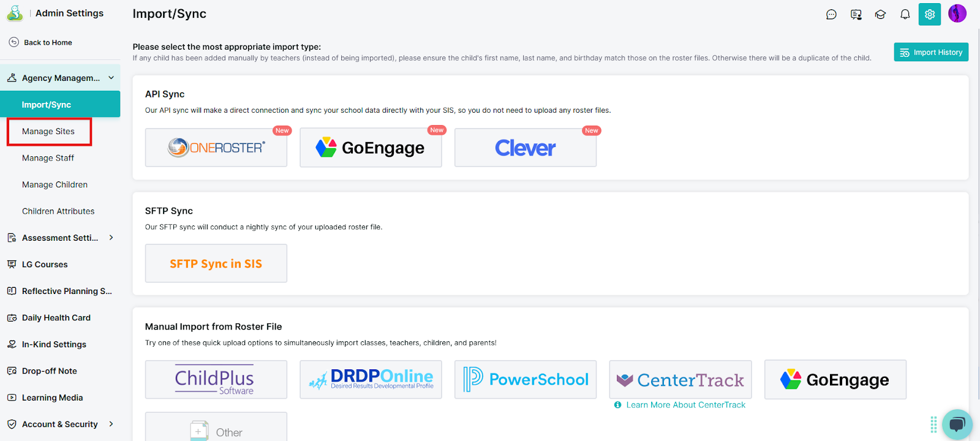
Task: Click SFTP Sync in SIS
Action: (x=216, y=263)
